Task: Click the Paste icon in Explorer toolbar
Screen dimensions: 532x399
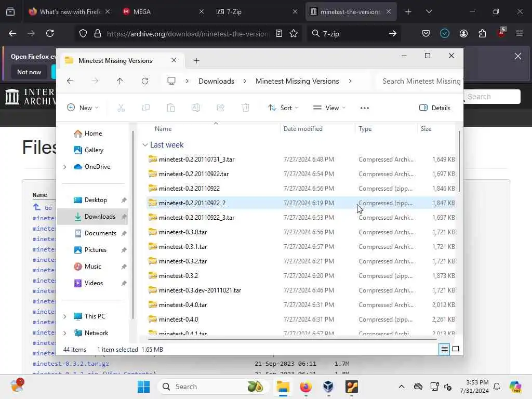Action: tap(170, 108)
